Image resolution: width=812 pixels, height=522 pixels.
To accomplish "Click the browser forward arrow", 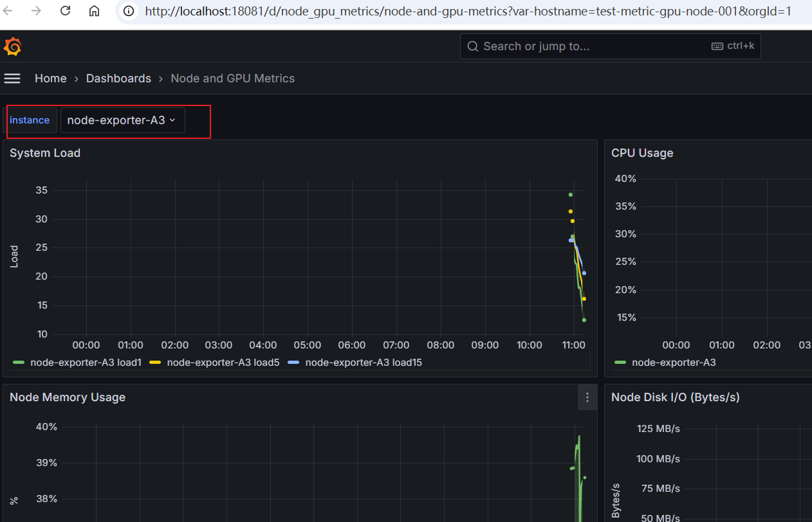I will (37, 11).
